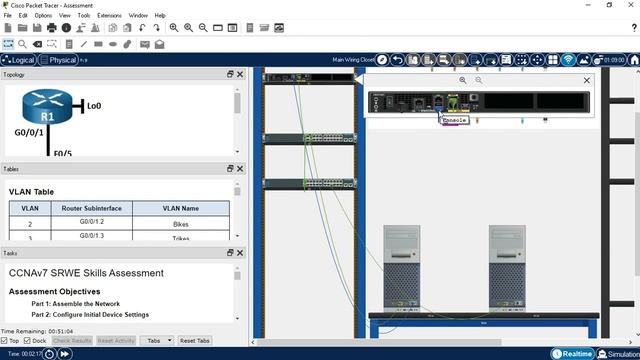Close the Tasks panel
This screenshot has width=640, height=360.
click(240, 253)
